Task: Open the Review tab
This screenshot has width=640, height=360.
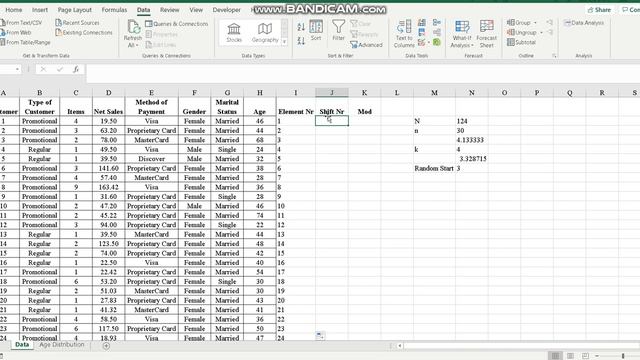Action: 169,10
